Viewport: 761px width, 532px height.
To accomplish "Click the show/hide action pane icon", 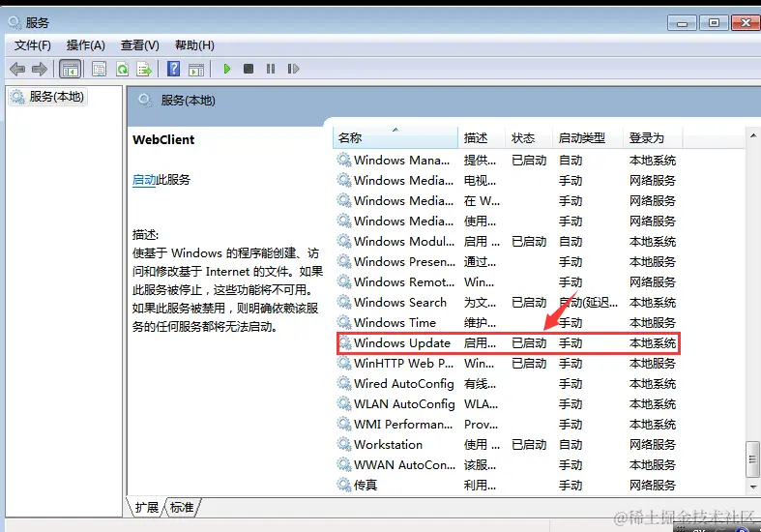I will coord(196,69).
